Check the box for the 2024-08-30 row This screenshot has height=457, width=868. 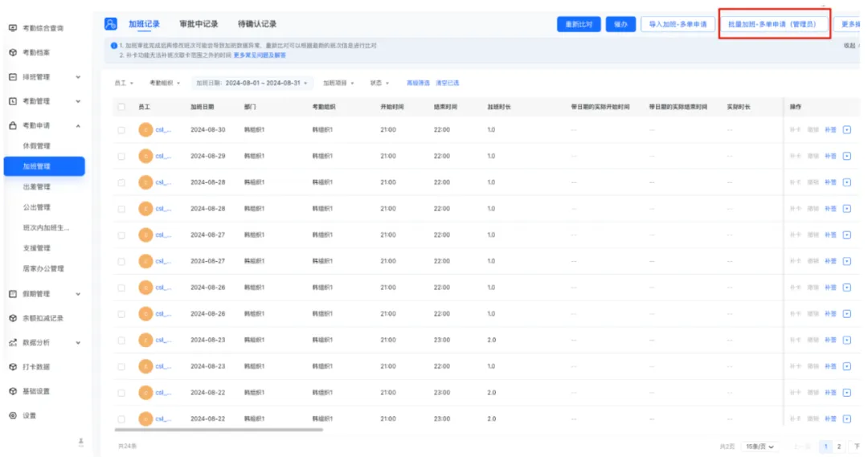coord(121,130)
